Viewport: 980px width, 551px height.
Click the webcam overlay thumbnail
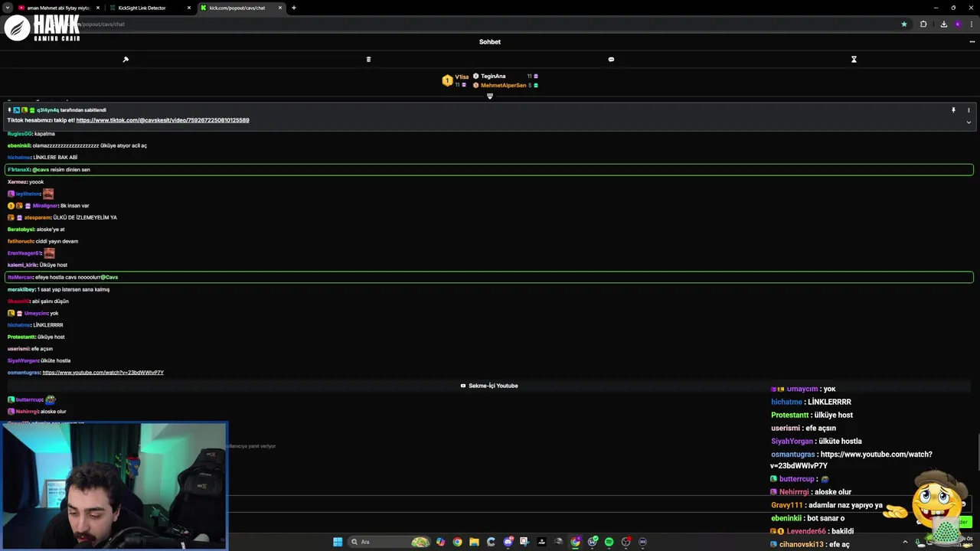pyautogui.click(x=114, y=485)
